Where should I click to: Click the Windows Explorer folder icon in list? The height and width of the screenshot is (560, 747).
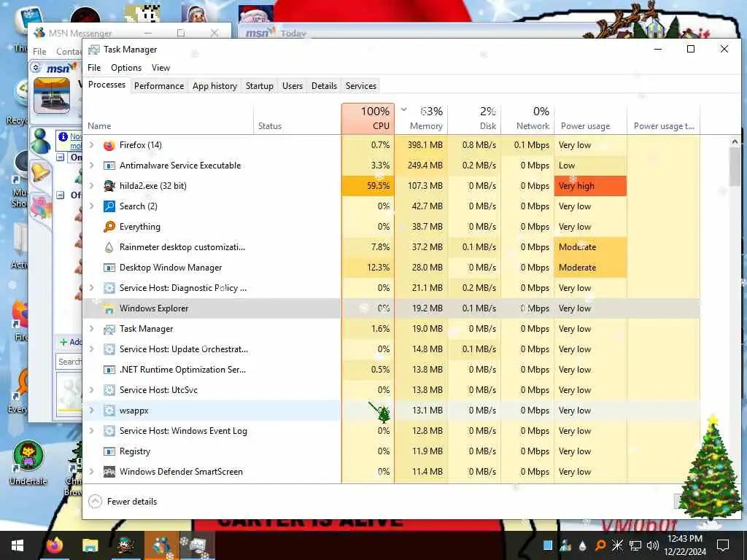point(109,308)
